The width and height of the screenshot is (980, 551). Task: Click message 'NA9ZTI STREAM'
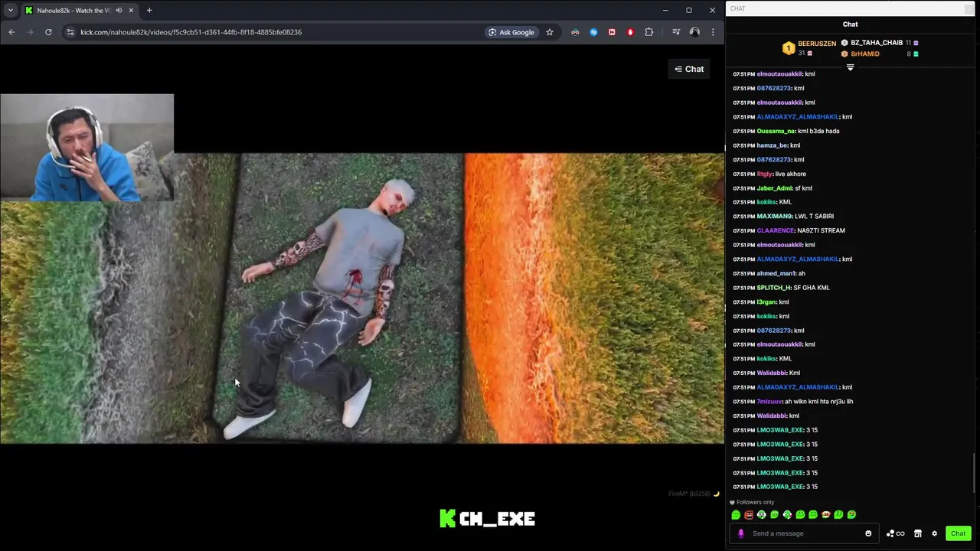tap(821, 230)
